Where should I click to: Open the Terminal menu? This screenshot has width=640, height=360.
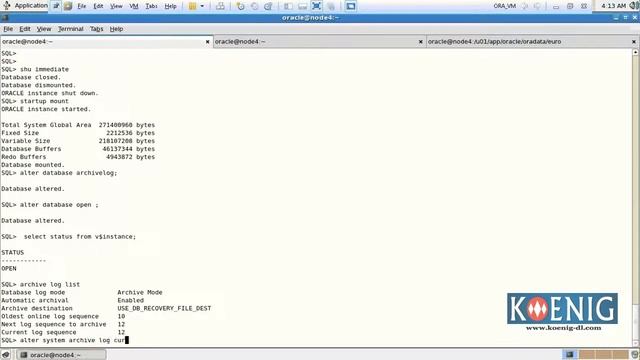pos(70,29)
